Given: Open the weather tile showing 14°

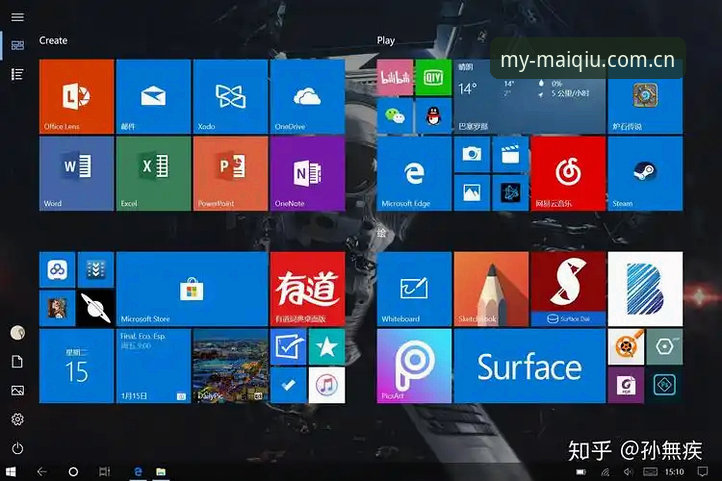Looking at the screenshot, I should [x=530, y=96].
